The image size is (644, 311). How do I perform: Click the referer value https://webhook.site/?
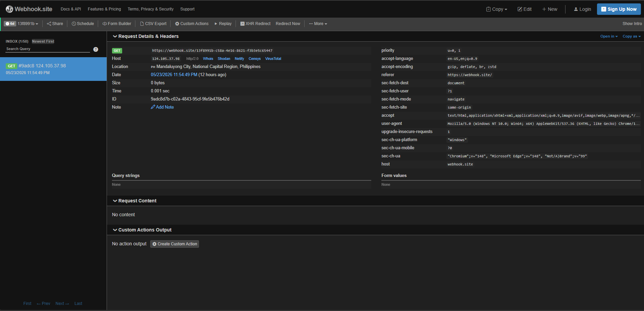[x=470, y=75]
